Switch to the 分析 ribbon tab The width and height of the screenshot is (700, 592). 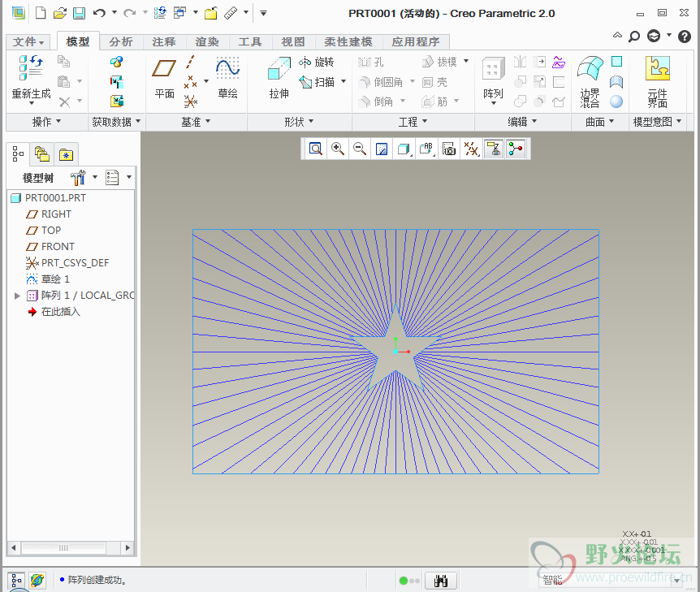pyautogui.click(x=121, y=42)
